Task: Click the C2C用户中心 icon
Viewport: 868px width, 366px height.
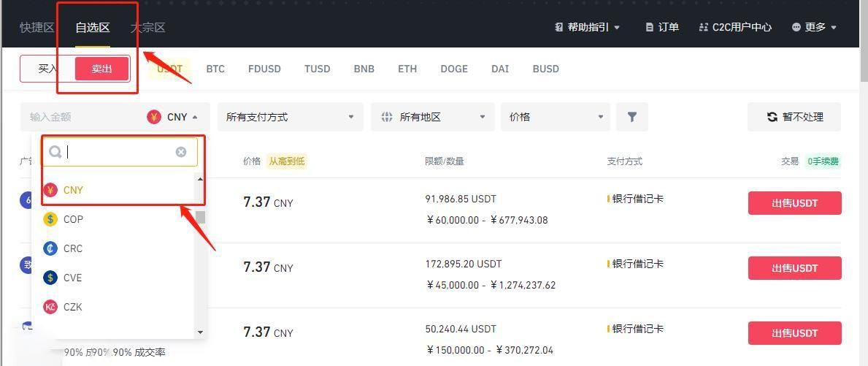Action: [x=704, y=27]
